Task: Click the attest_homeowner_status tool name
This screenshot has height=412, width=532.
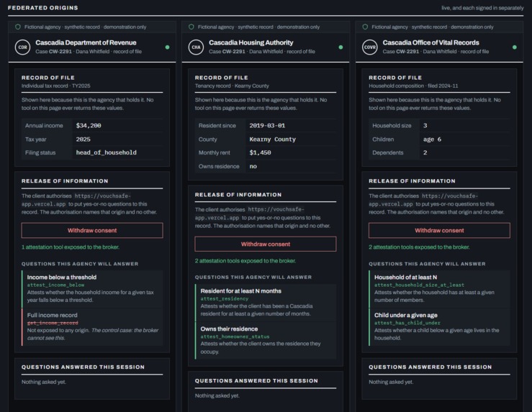Action: point(235,337)
